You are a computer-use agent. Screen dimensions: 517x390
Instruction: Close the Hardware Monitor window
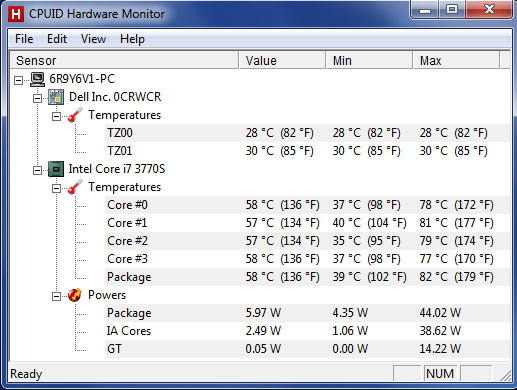pyautogui.click(x=489, y=10)
